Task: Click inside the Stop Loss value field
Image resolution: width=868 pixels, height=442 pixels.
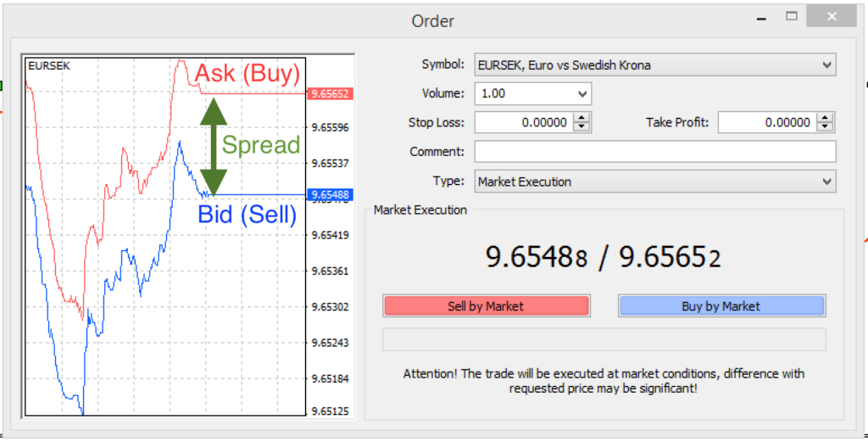Action: click(x=523, y=123)
